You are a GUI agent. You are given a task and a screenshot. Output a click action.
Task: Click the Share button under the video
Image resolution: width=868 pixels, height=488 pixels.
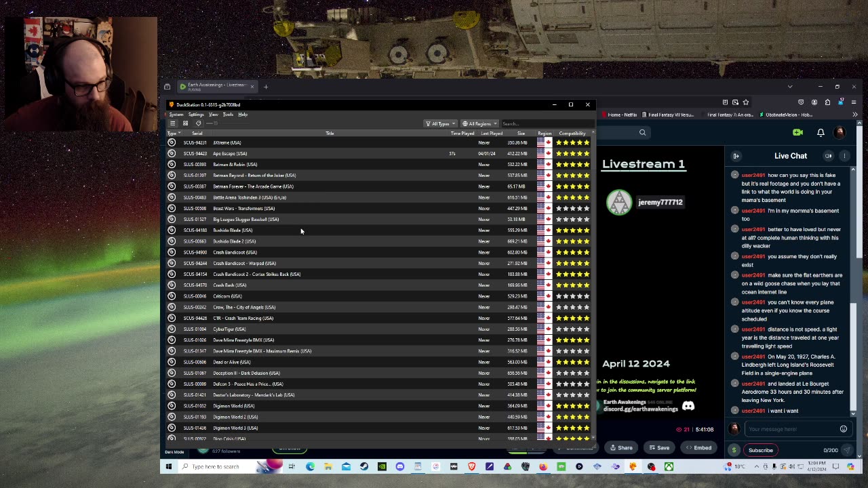click(621, 447)
